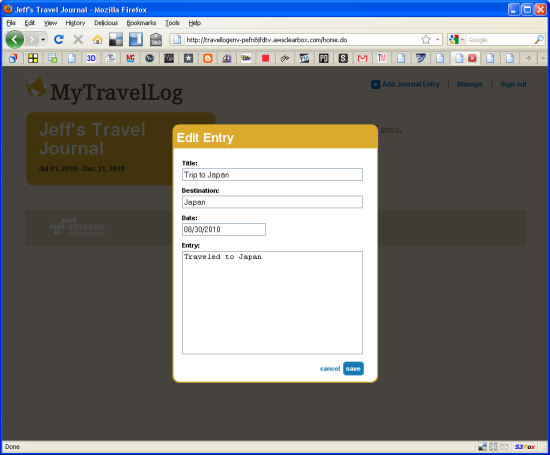550x455 pixels.
Task: Click the green Back navigation arrow
Action: (15, 39)
